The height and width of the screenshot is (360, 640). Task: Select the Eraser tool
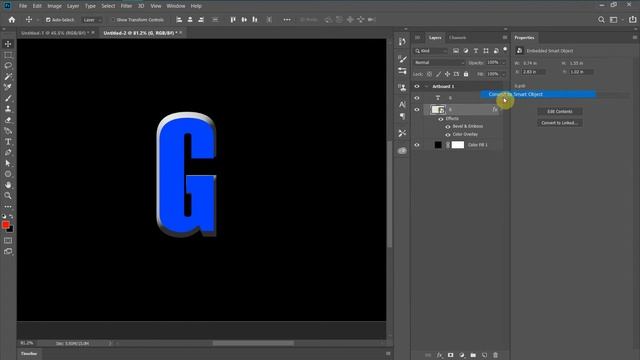[8, 120]
